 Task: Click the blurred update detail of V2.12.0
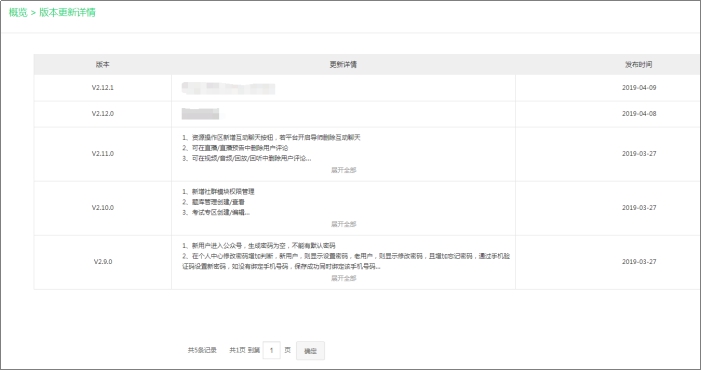click(200, 114)
